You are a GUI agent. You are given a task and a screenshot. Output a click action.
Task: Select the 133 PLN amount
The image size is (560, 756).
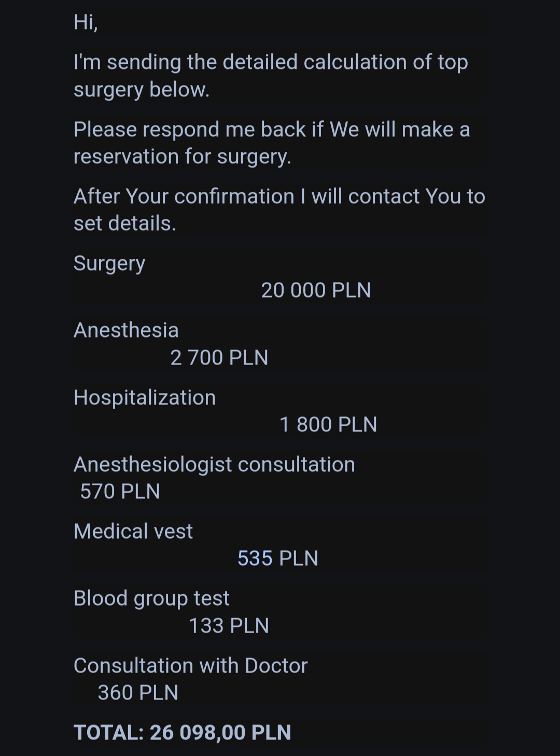(x=229, y=626)
